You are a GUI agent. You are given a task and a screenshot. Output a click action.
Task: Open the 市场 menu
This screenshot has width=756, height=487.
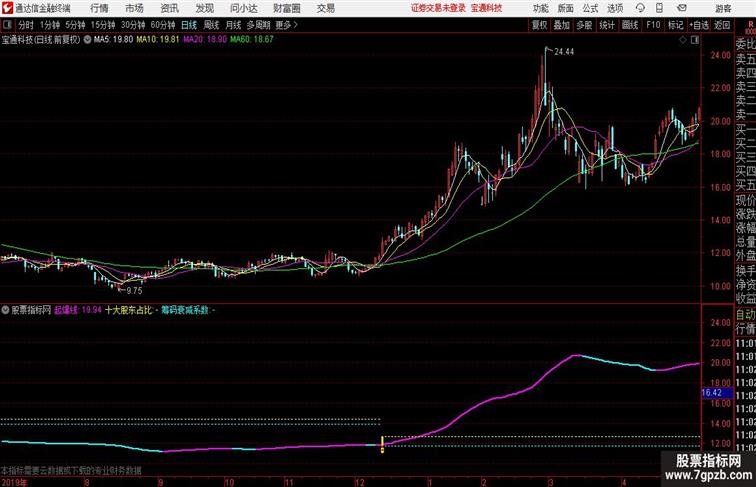coord(135,8)
